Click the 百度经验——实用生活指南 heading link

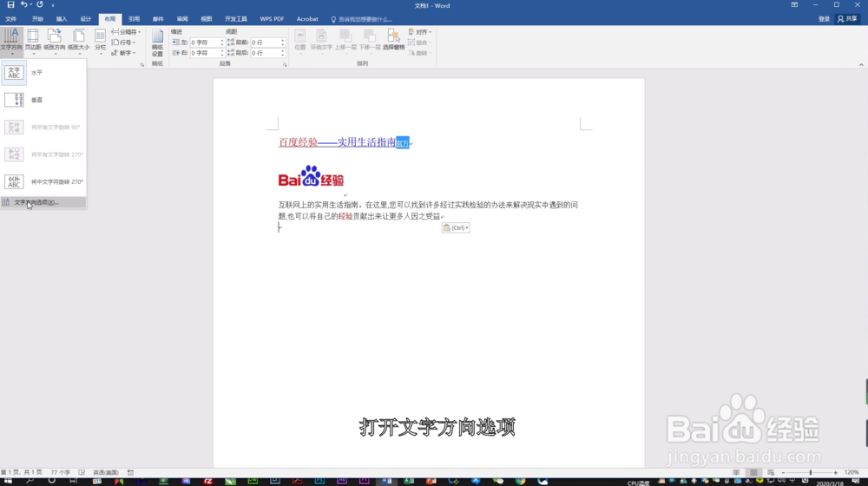(337, 143)
